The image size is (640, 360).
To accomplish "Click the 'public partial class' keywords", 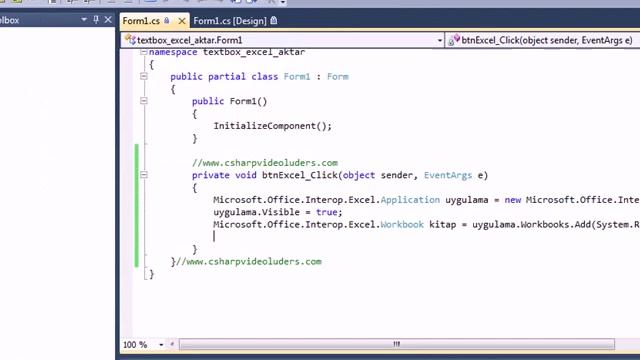I will click(x=224, y=77).
